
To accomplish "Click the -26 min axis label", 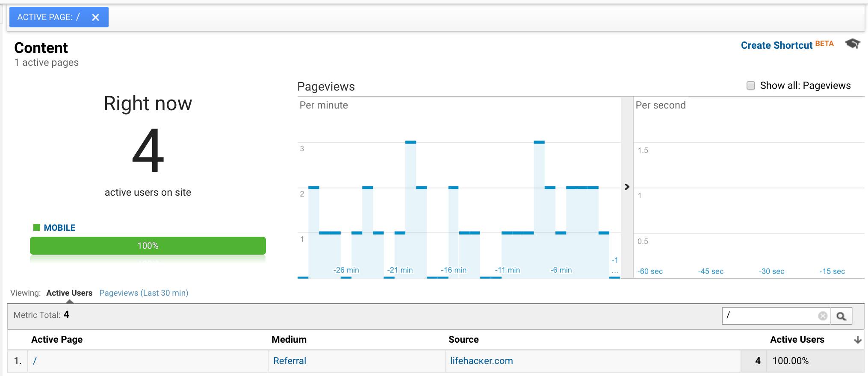I will pos(346,270).
